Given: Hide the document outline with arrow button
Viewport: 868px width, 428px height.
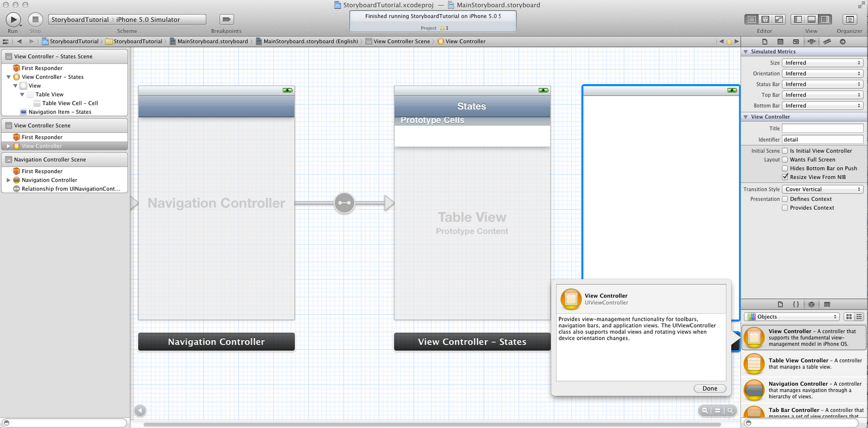Looking at the screenshot, I should pos(140,411).
